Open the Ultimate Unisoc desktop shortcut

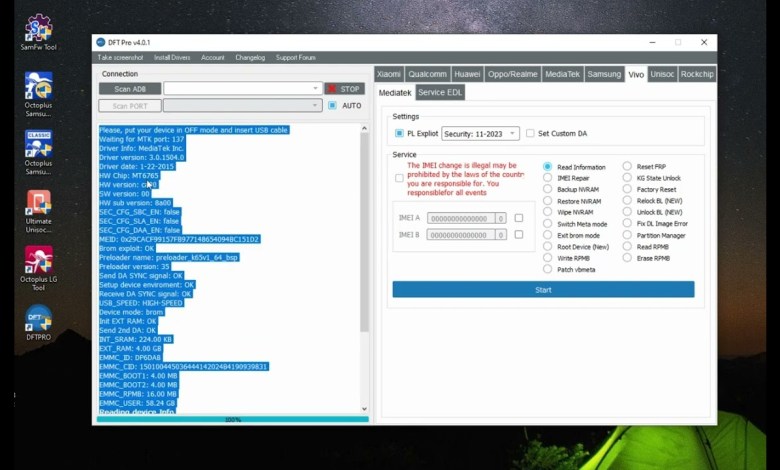(x=38, y=211)
